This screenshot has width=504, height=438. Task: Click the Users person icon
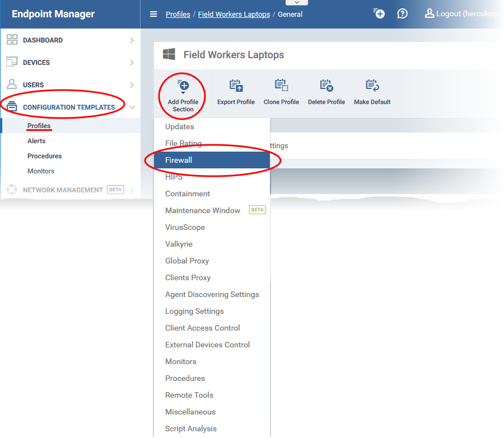point(12,84)
